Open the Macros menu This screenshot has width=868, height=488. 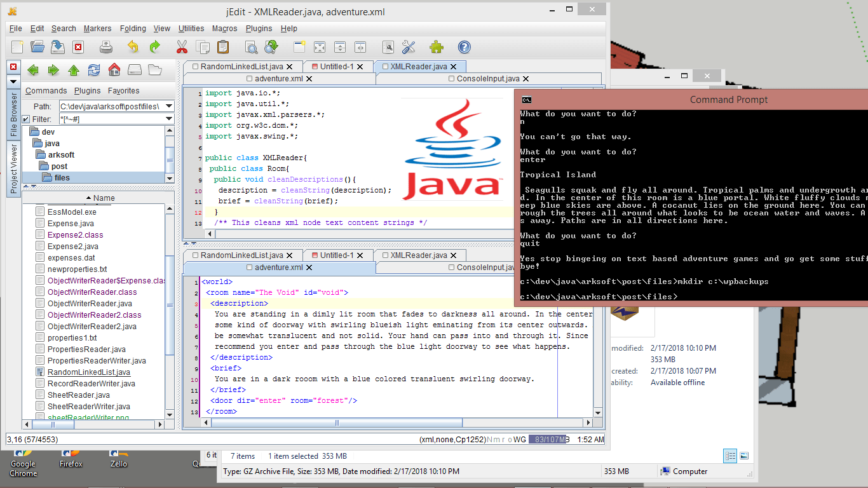click(225, 29)
